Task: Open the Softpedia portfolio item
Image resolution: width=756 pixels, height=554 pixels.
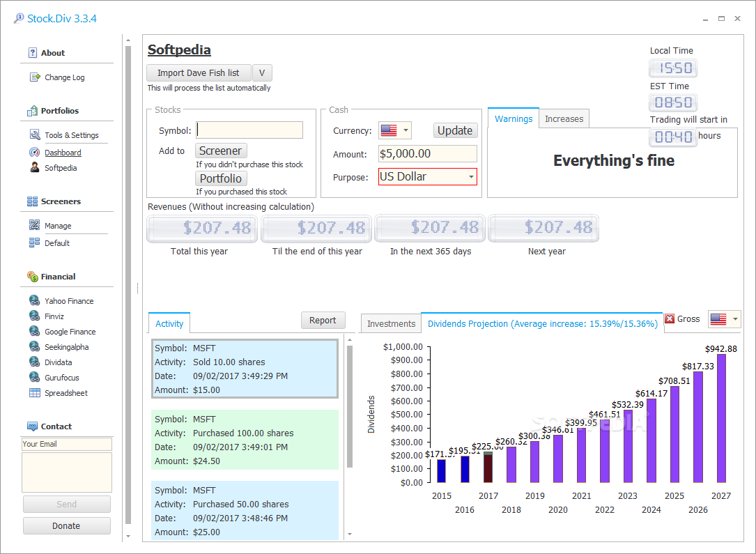Action: [x=61, y=168]
